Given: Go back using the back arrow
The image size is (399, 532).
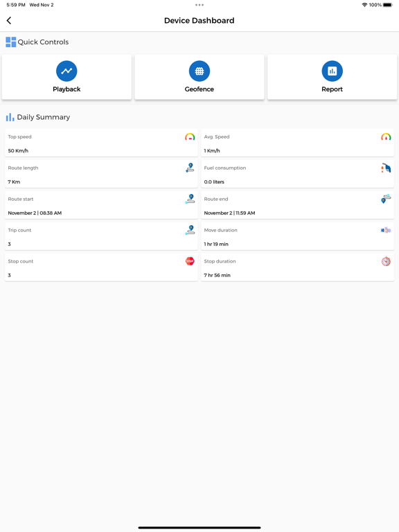Looking at the screenshot, I should 9,20.
